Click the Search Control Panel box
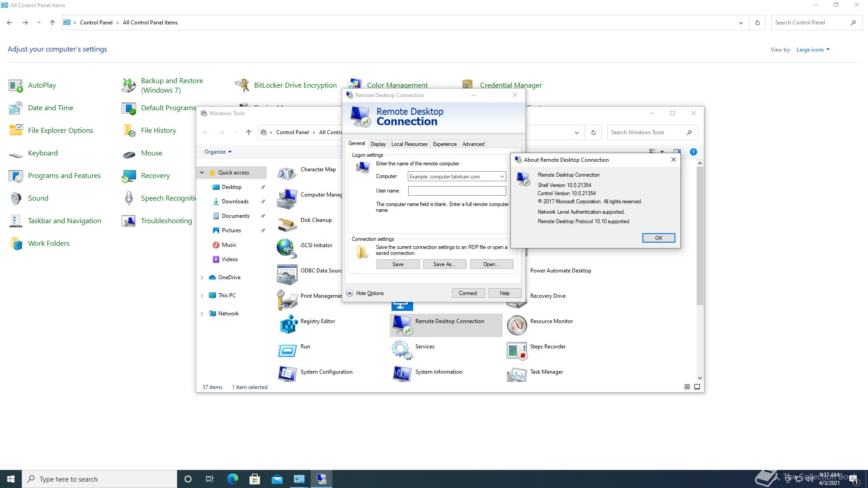This screenshot has width=868, height=488. (816, 23)
